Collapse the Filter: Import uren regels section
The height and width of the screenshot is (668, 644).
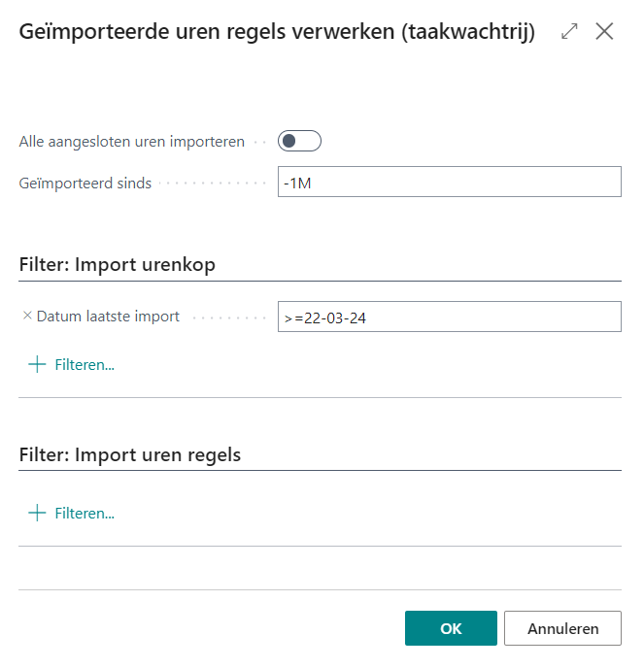[130, 454]
